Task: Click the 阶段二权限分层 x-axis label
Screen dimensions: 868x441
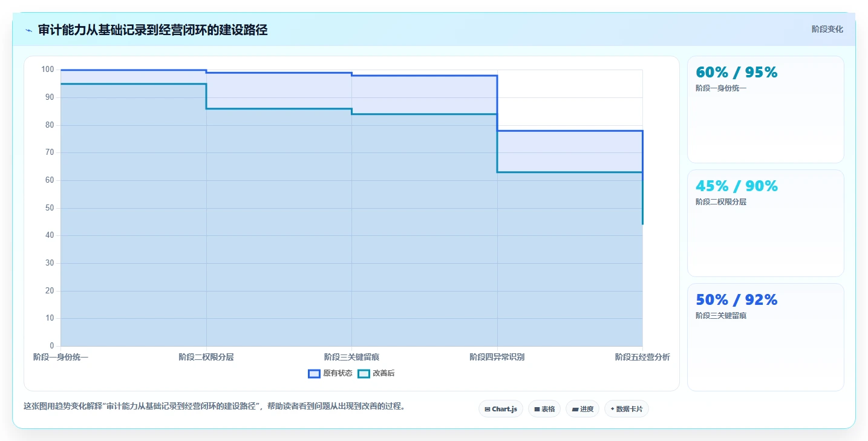Action: [x=206, y=357]
